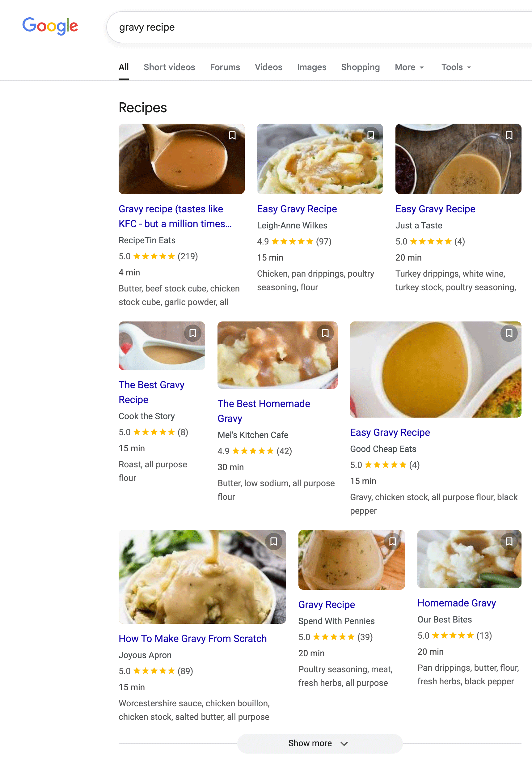Bookmark the Good Cheap Eats gravy recipe
The height and width of the screenshot is (761, 532).
509,333
